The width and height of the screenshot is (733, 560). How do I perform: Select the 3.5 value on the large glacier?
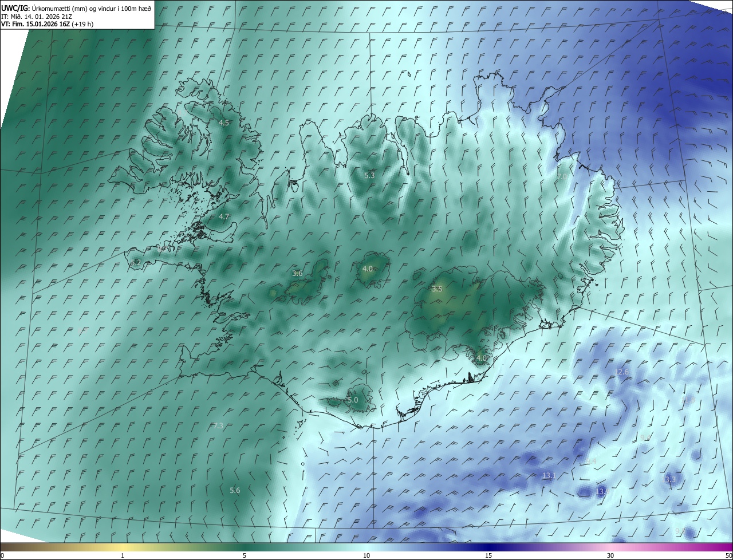pyautogui.click(x=437, y=289)
